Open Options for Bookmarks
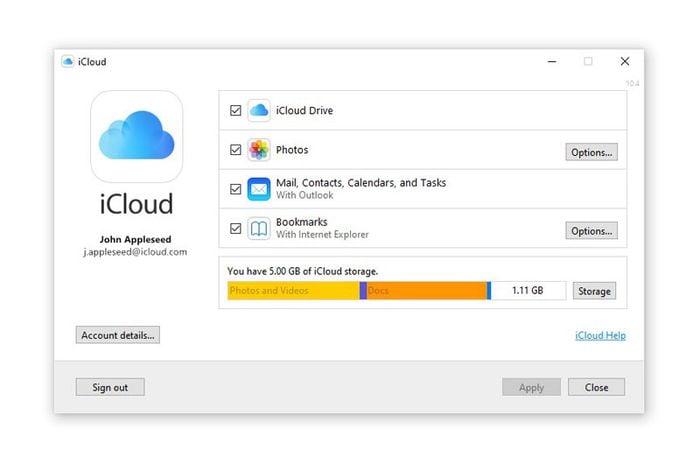The height and width of the screenshot is (465, 700). (x=592, y=231)
